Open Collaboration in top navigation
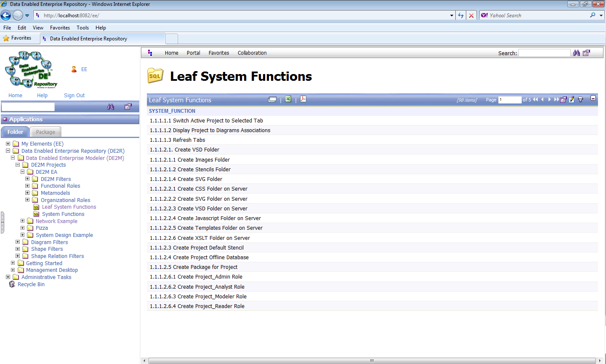 [x=252, y=53]
